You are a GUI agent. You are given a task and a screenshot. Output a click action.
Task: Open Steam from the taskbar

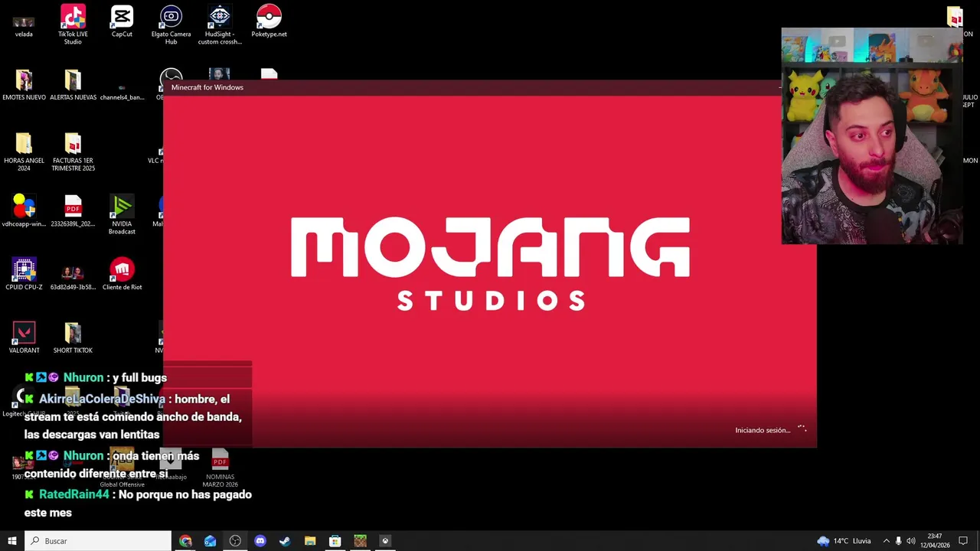click(285, 541)
